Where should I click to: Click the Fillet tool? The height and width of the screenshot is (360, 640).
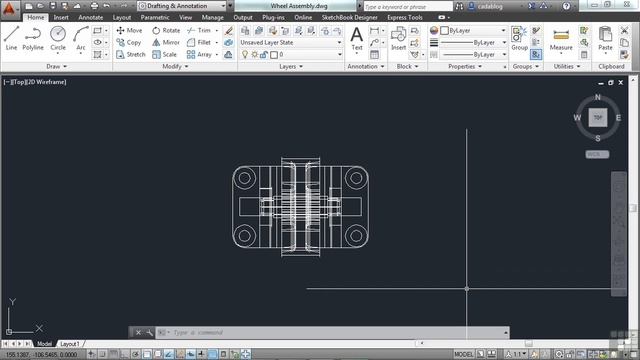click(x=199, y=42)
